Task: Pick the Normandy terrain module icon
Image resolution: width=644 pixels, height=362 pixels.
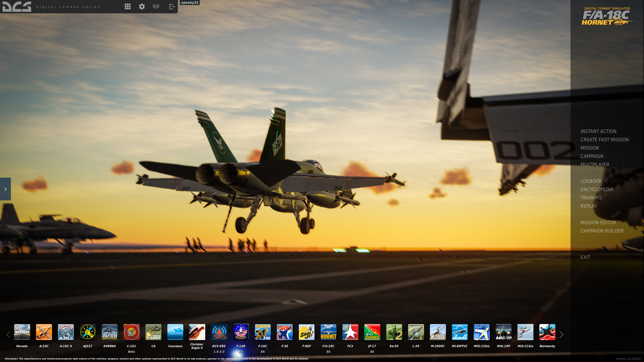Action: pyautogui.click(x=547, y=332)
